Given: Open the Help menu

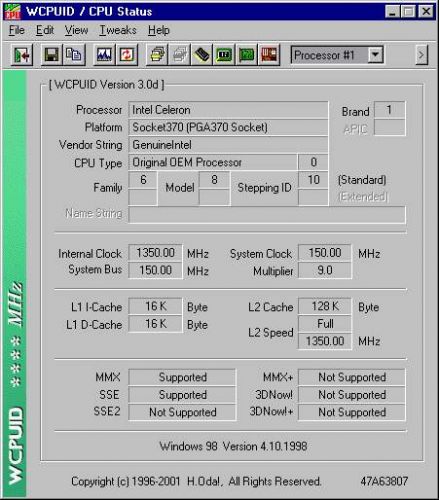Looking at the screenshot, I should (x=159, y=30).
